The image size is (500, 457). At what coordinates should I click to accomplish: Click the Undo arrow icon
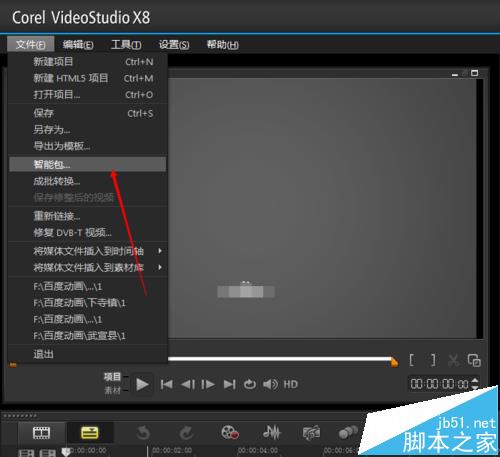click(x=143, y=433)
